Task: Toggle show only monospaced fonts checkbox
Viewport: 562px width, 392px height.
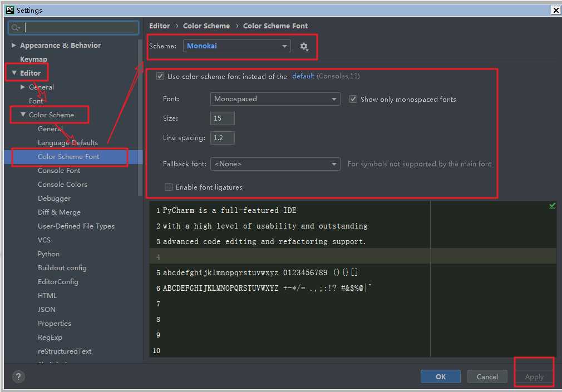Action: pyautogui.click(x=353, y=99)
